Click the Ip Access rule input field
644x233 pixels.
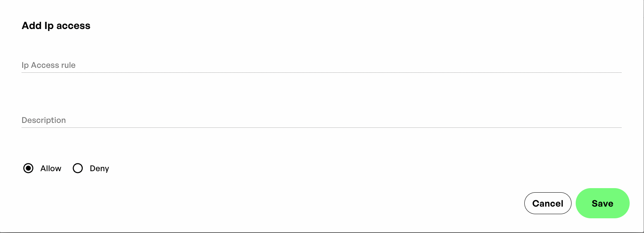321,65
